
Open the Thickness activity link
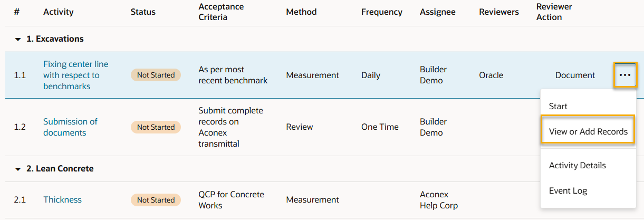coord(62,199)
